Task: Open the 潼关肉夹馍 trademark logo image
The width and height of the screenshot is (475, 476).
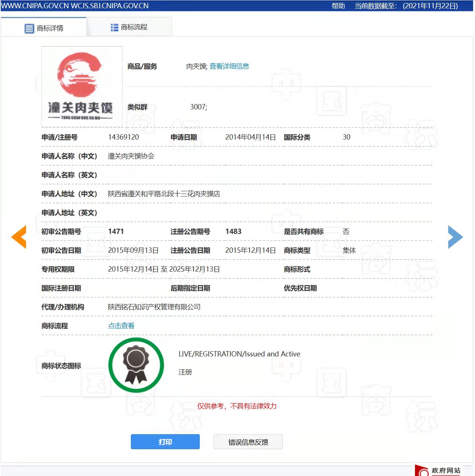Action: click(x=82, y=87)
